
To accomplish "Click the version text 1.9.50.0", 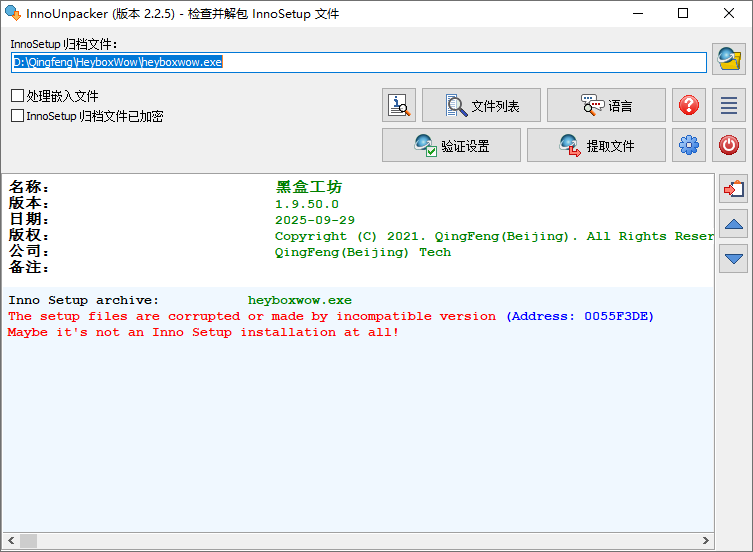I will [307, 204].
